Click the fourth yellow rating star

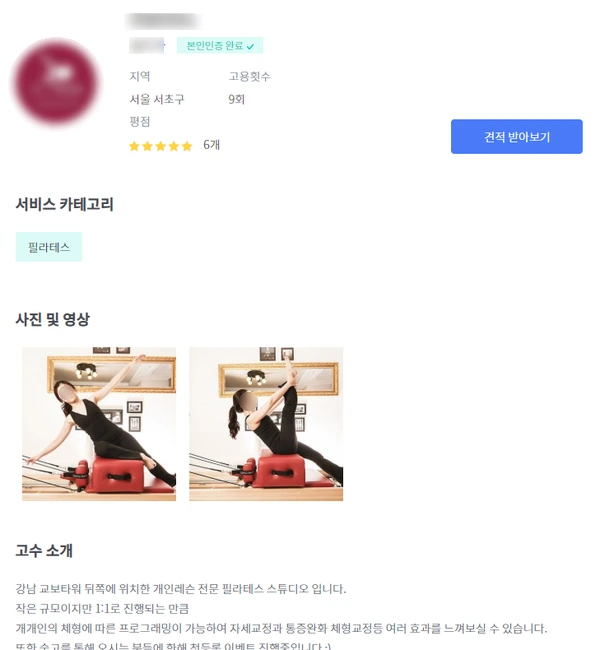point(174,146)
